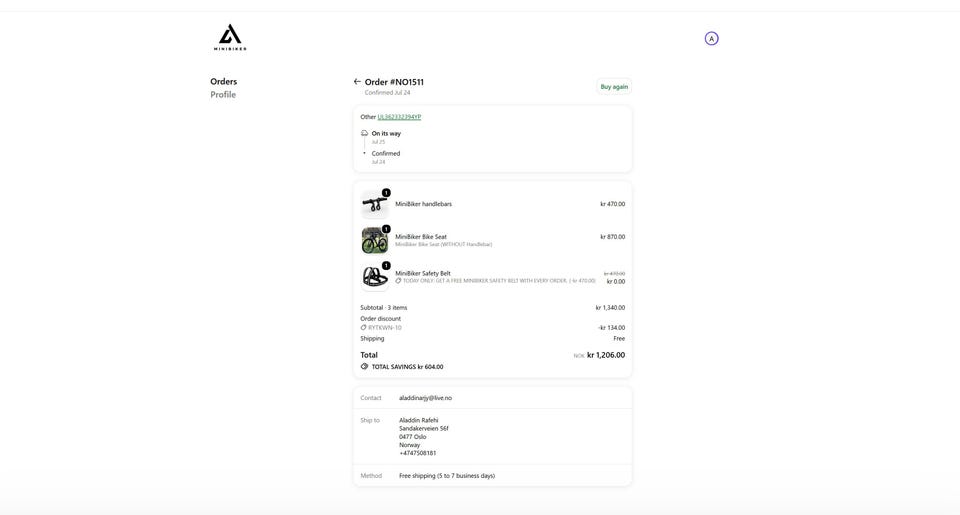Go back using the left arrow
960x515 pixels.
(x=357, y=81)
